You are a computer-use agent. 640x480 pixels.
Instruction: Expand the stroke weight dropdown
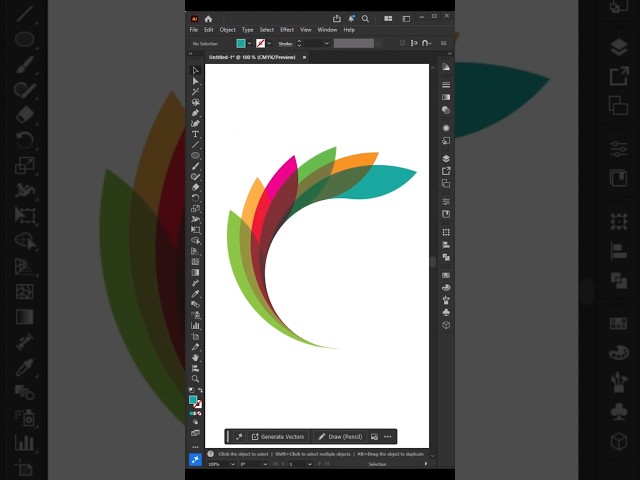pos(327,43)
